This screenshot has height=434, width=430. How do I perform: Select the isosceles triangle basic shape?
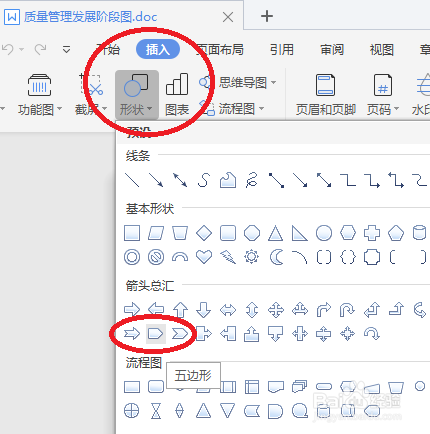point(275,233)
